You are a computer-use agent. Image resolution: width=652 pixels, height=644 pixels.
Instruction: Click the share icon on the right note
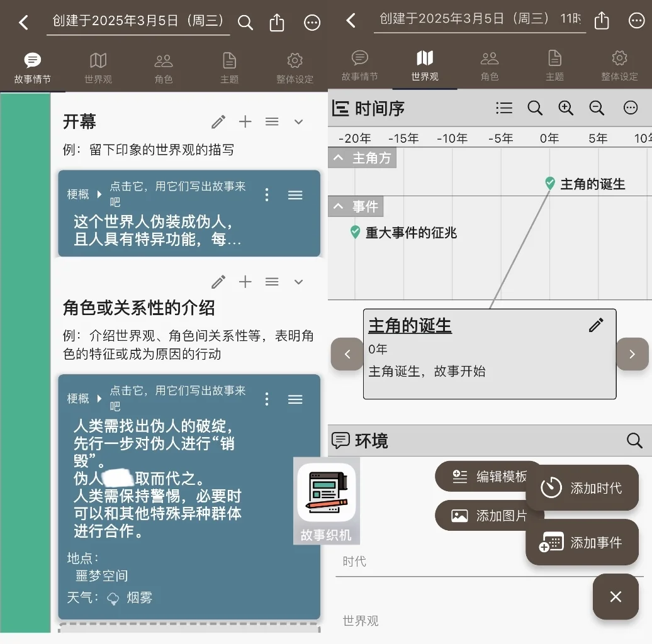pos(602,20)
